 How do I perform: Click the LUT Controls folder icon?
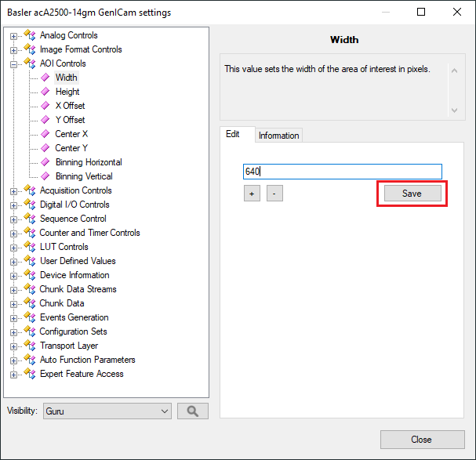(x=30, y=247)
